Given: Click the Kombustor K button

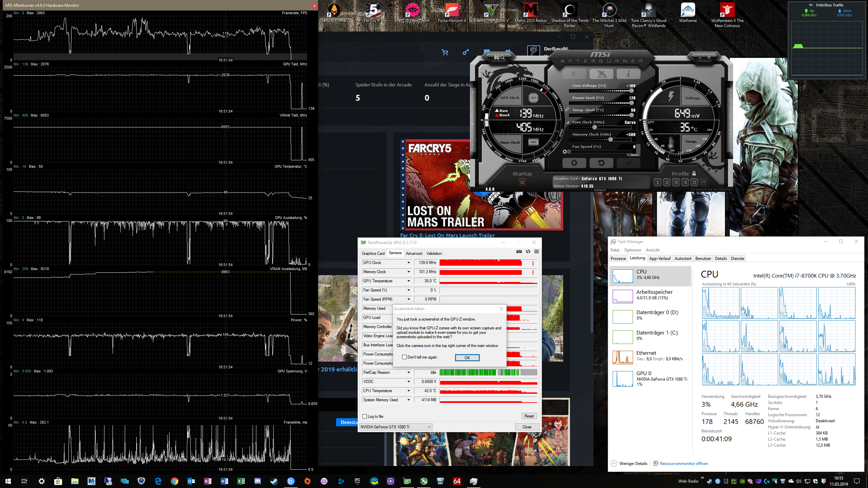Looking at the screenshot, I should click(574, 74).
